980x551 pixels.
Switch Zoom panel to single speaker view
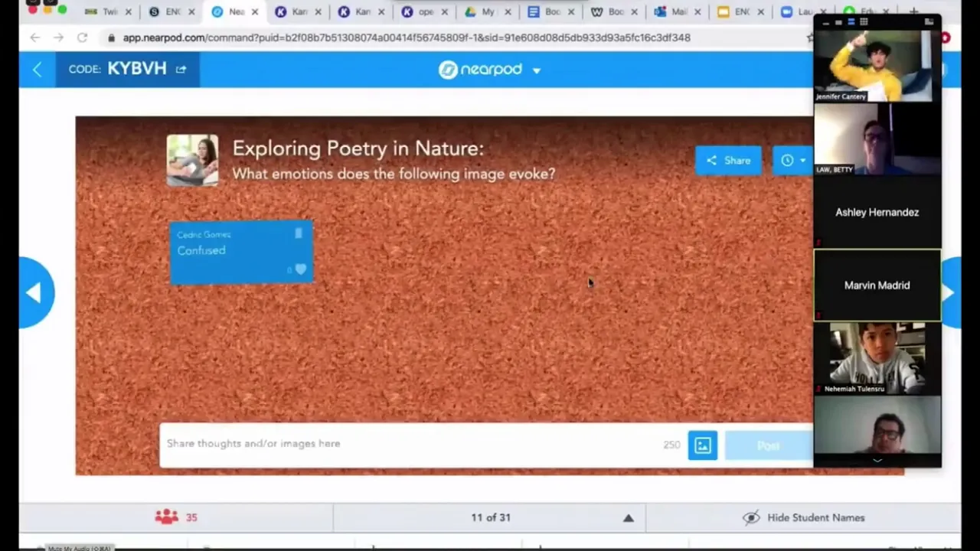838,22
